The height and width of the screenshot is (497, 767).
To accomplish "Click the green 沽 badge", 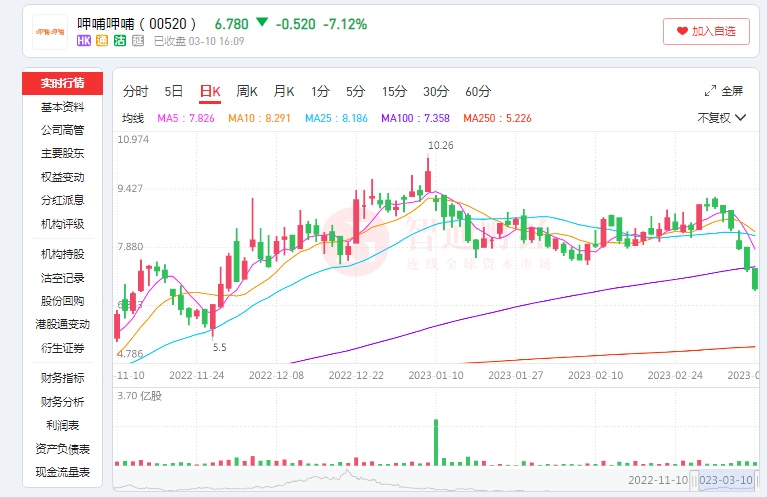I will (x=120, y=41).
